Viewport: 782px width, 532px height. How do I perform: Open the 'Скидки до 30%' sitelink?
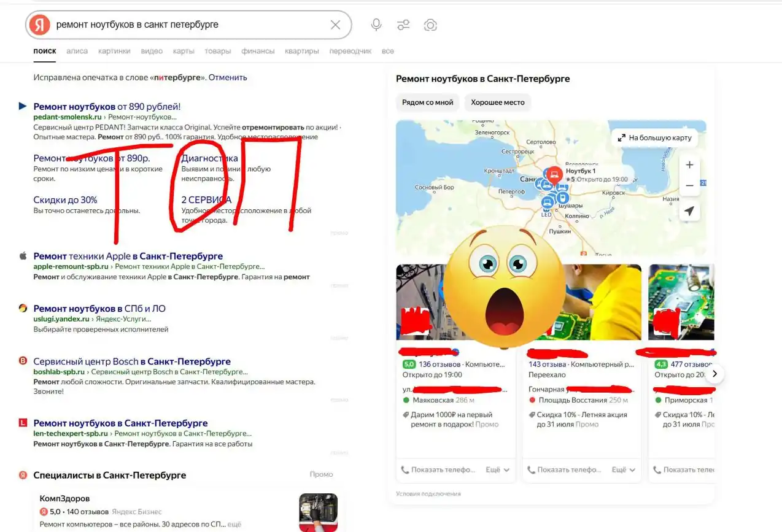pos(65,200)
